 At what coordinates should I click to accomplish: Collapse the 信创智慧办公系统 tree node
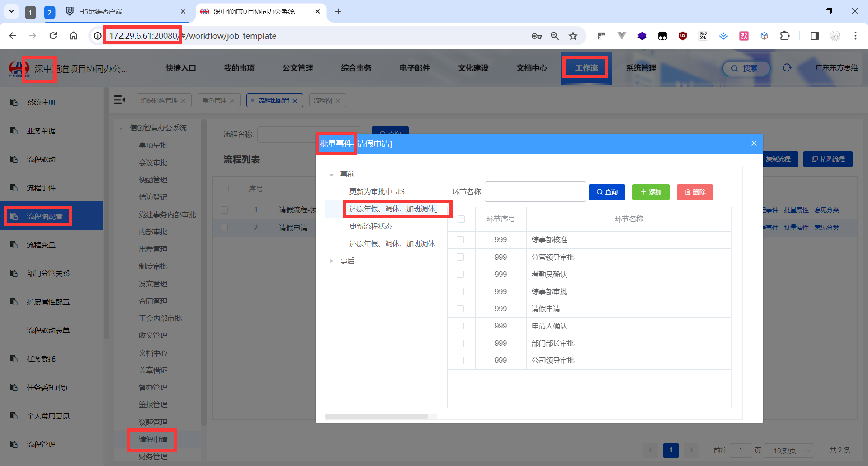tap(121, 128)
